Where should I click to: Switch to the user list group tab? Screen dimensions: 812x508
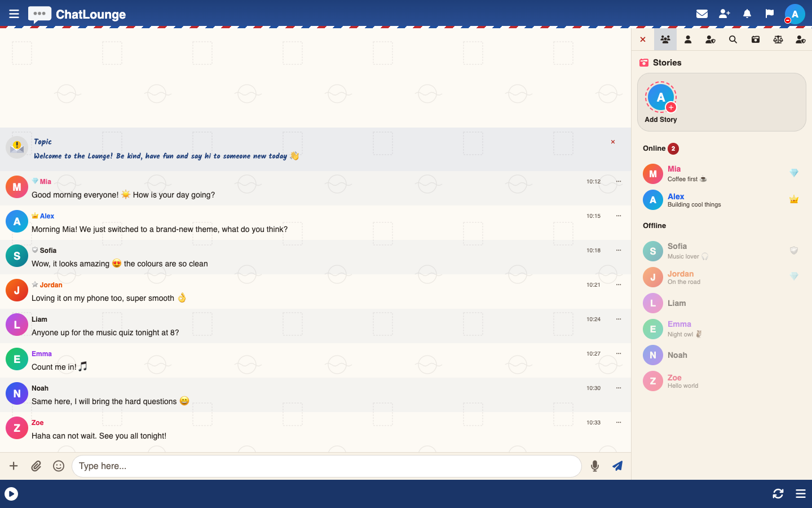tap(665, 40)
